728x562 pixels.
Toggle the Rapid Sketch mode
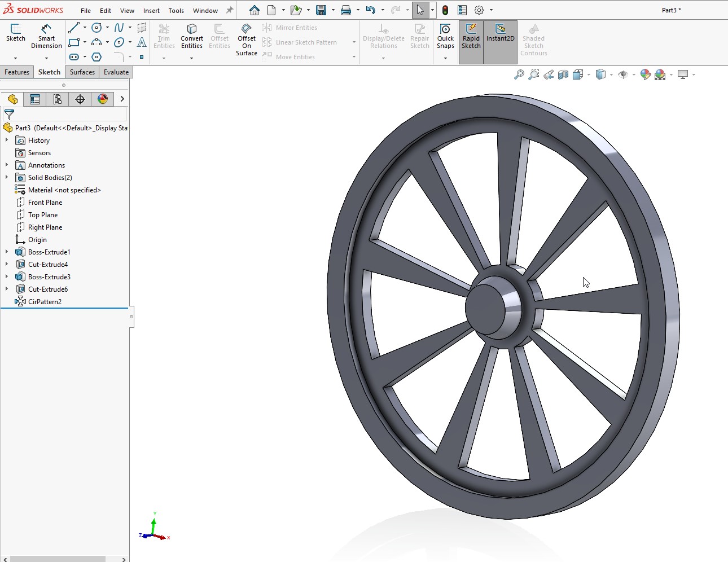coord(471,36)
